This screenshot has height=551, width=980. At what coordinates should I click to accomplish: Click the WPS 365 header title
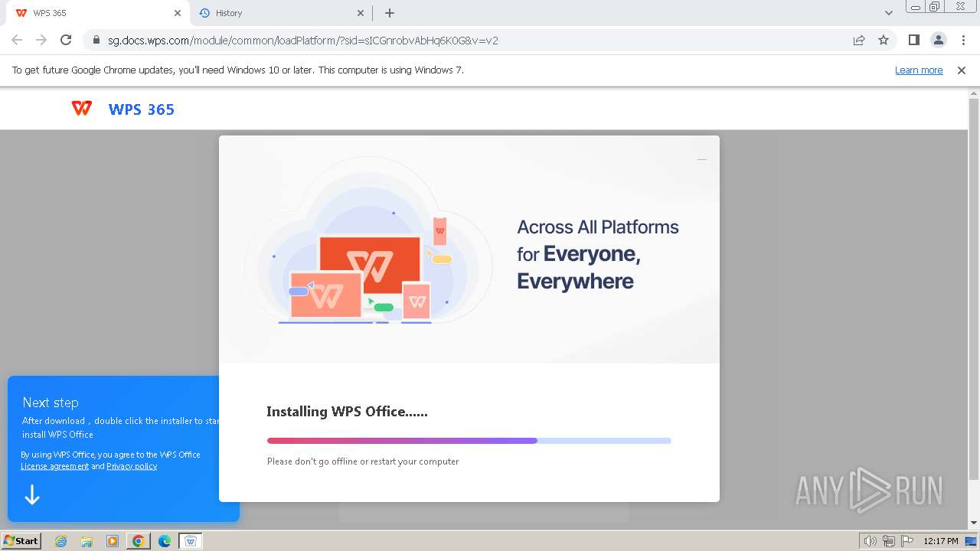tap(142, 109)
